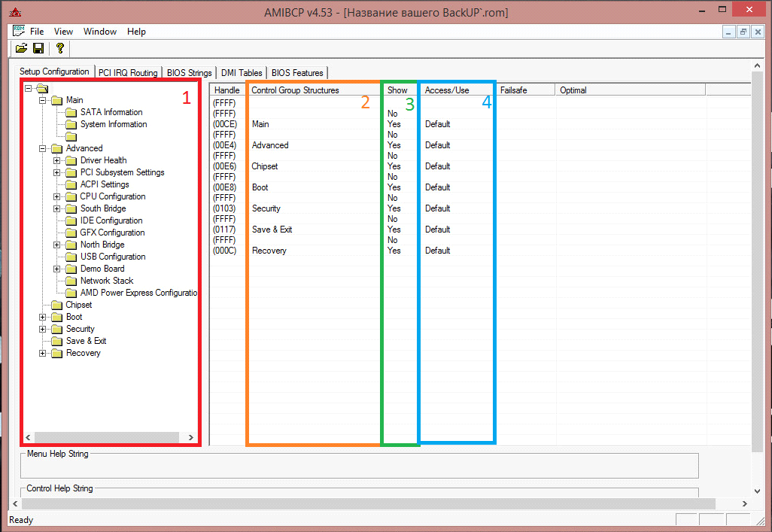Click the Save icon in the toolbar

[38, 47]
